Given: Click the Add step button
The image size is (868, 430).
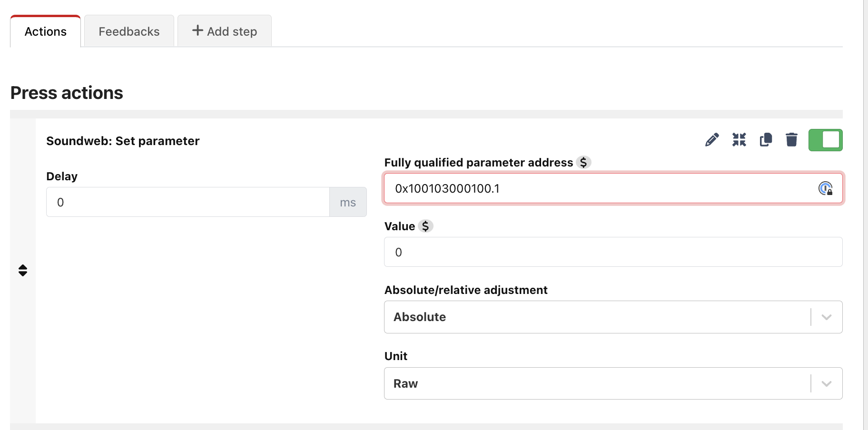Looking at the screenshot, I should [x=225, y=31].
